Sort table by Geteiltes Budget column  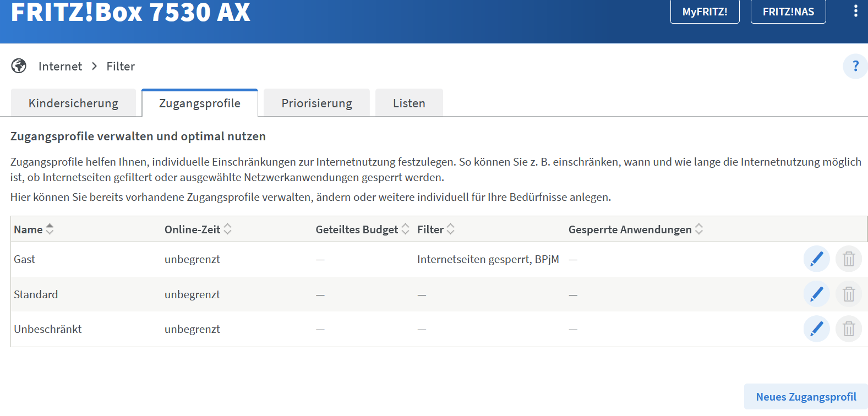363,229
